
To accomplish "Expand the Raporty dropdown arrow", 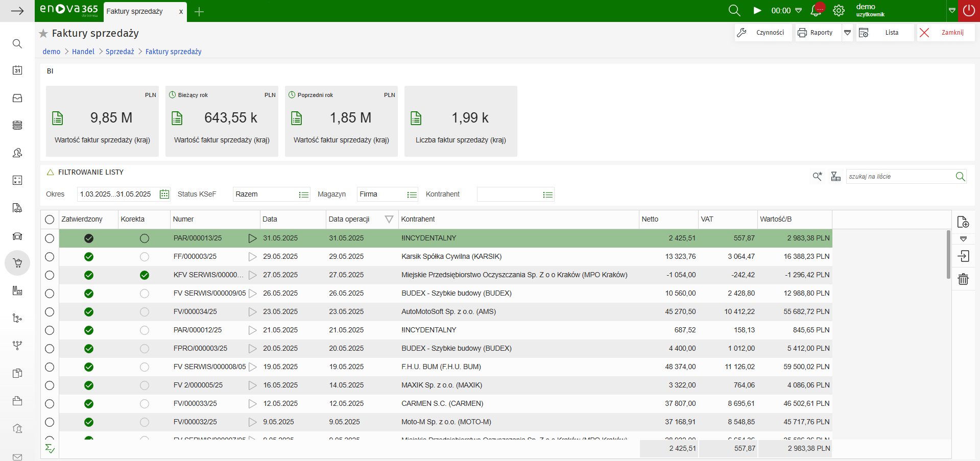I will point(848,33).
